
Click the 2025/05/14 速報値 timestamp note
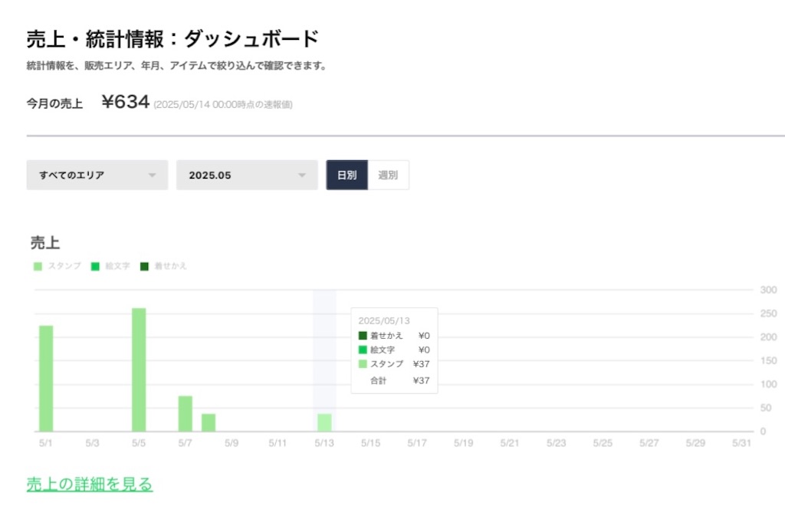pos(223,104)
